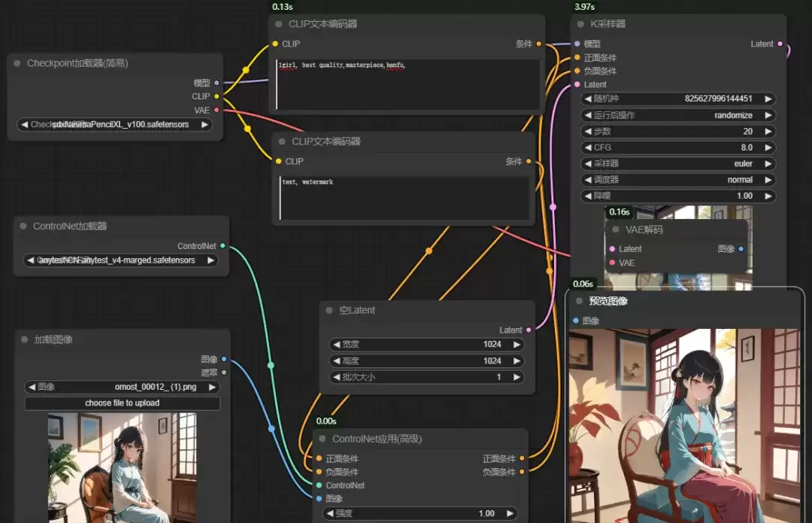The width and height of the screenshot is (812, 523).
Task: Open the 采样器 euler selector
Action: (678, 164)
